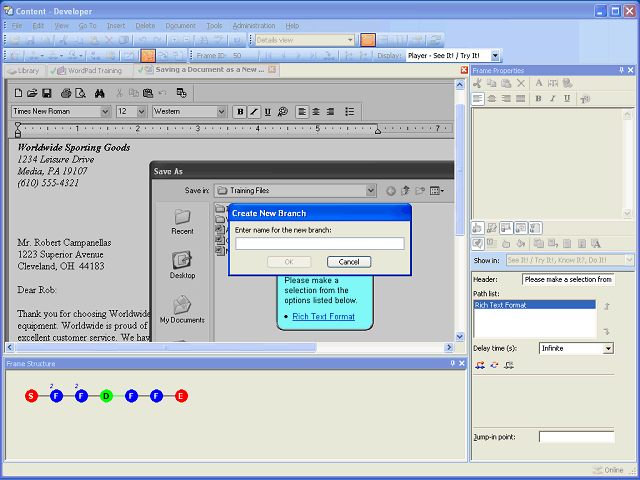
Task: Toggle justify alignment in Frame Properties
Action: [520, 99]
